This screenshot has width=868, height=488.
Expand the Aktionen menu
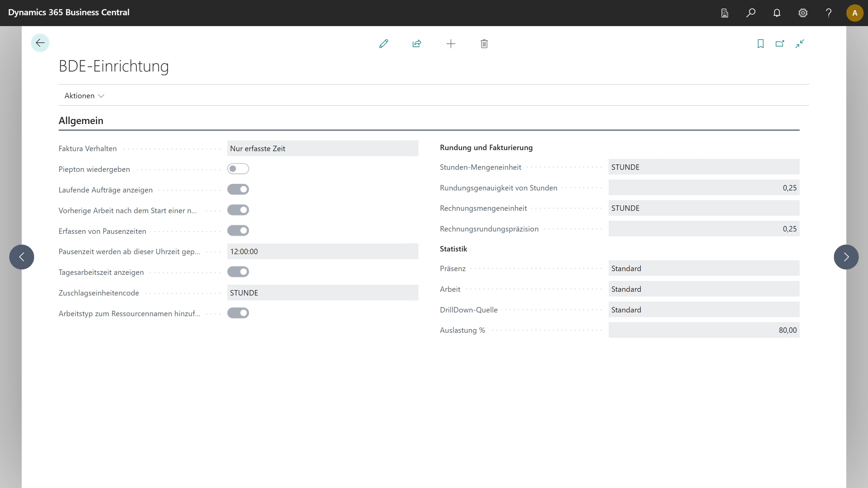tap(84, 96)
